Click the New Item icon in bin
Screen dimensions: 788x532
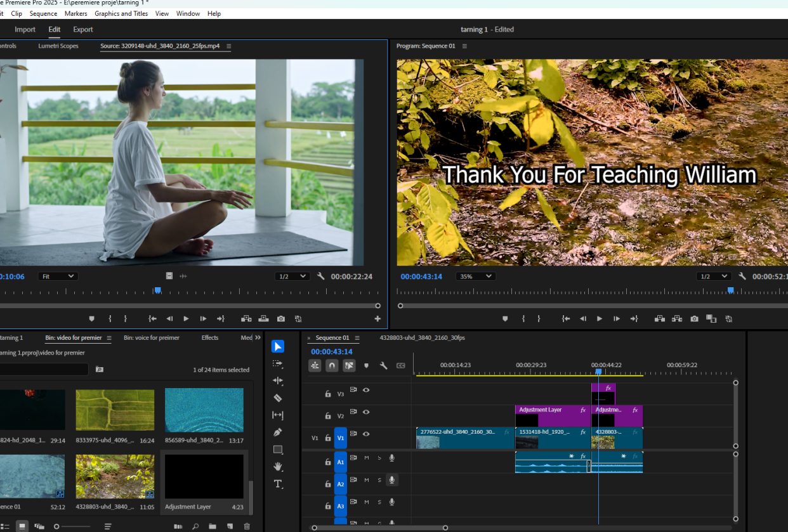[x=230, y=526]
